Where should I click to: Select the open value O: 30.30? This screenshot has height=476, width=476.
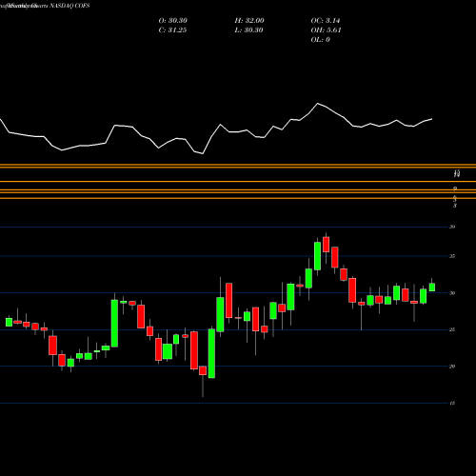point(173,21)
